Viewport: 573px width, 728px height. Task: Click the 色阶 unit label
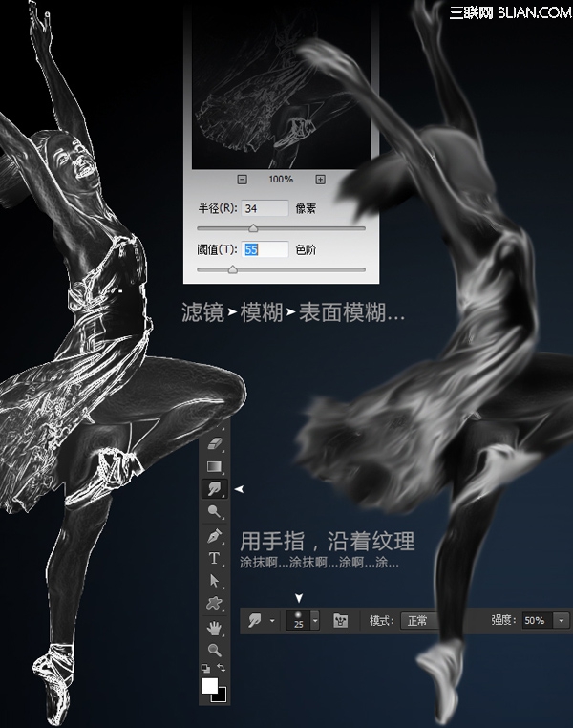click(306, 249)
